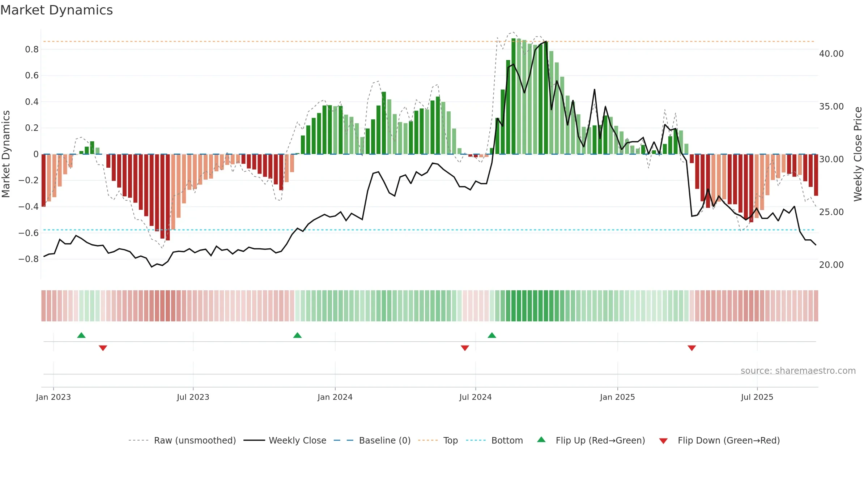Screen dimensions: 868x488
Task: Click the flip-up marker near February 2023
Action: 81,335
